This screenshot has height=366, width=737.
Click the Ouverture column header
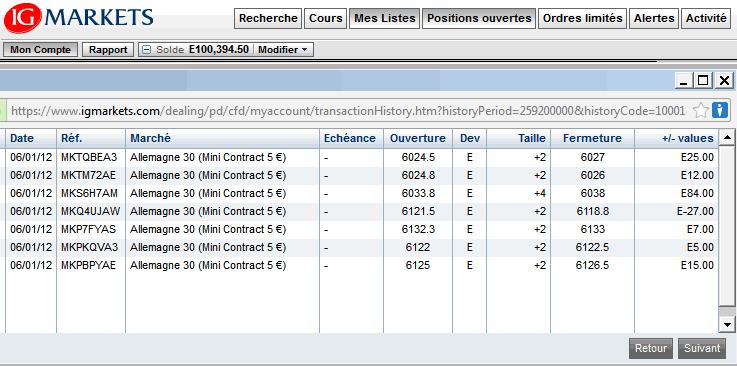(418, 139)
